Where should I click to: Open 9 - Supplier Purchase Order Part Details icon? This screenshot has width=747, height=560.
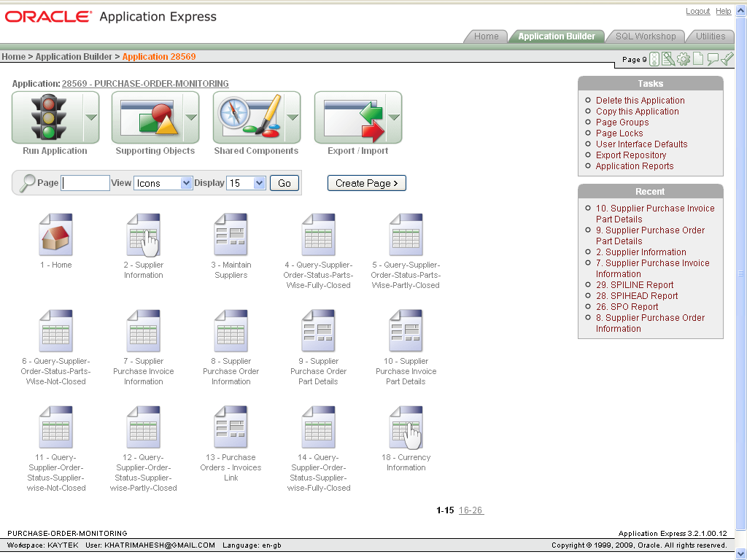[x=319, y=330]
